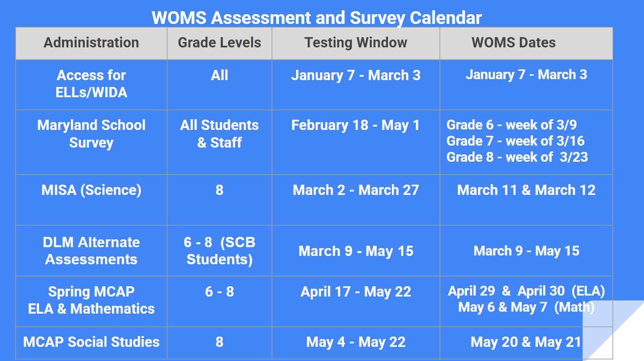Click the Maryland School Survey cell
Viewport: 644px width, 361px height.
(91, 134)
